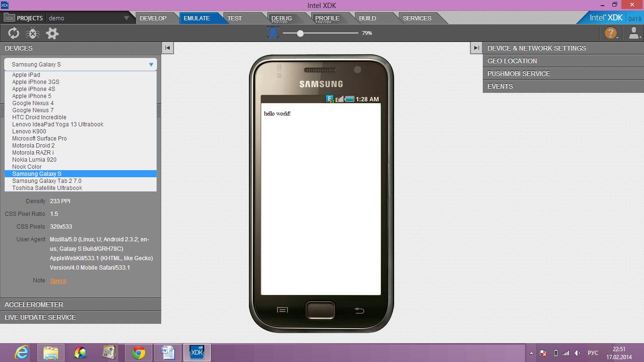The height and width of the screenshot is (362, 644).
Task: Click the Intel XDK taskbar button
Action: coord(197,353)
